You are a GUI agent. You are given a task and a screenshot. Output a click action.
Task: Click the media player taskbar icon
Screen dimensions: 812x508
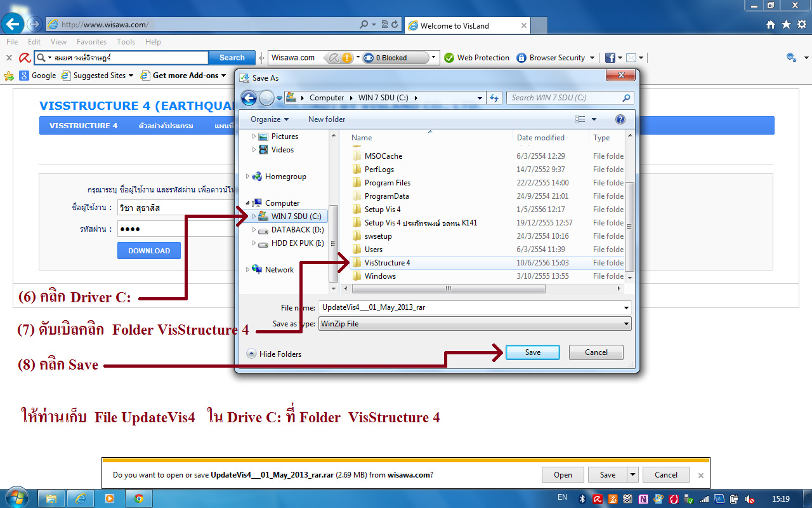(110, 498)
